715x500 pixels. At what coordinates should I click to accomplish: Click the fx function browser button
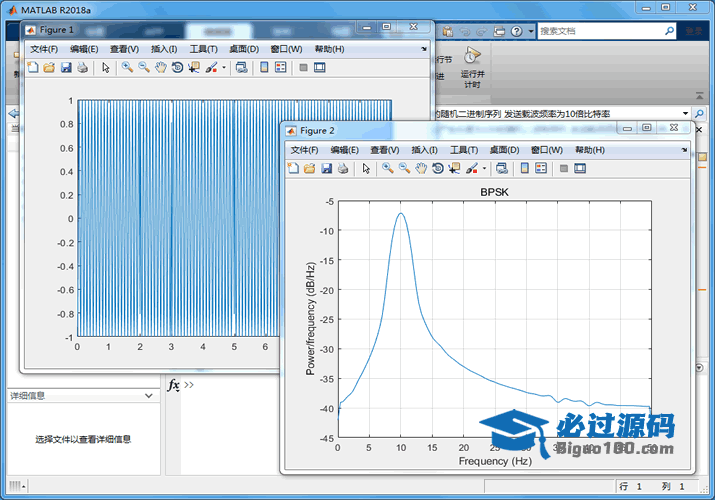[173, 385]
